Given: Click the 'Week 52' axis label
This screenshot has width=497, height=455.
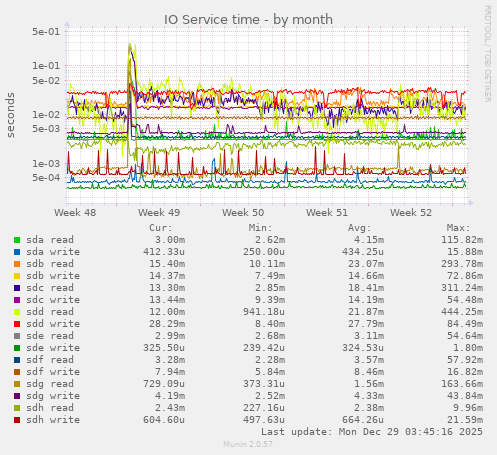Looking at the screenshot, I should point(411,212).
